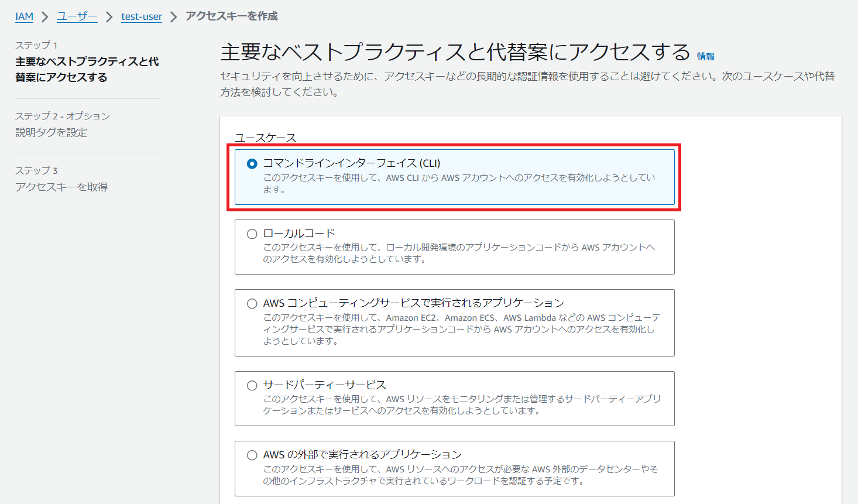This screenshot has width=858, height=504.
Task: Open step 2 説明タグを設定 in sidebar
Action: pyautogui.click(x=51, y=132)
